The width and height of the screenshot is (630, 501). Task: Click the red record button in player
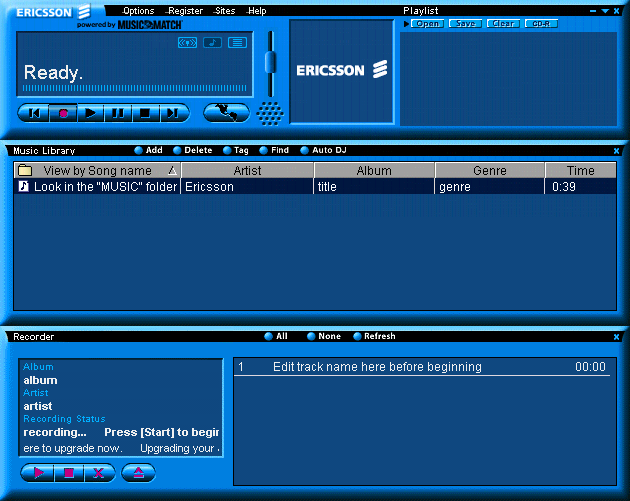coord(63,113)
